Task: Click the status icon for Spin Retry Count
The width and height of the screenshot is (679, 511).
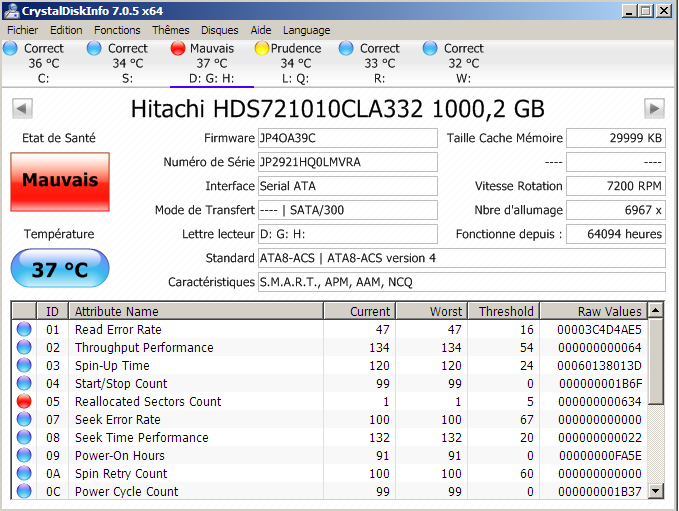Action: coord(24,473)
